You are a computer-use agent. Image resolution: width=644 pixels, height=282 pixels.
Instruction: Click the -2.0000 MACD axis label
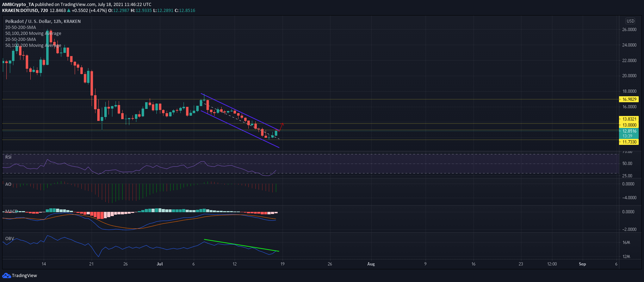629,229
